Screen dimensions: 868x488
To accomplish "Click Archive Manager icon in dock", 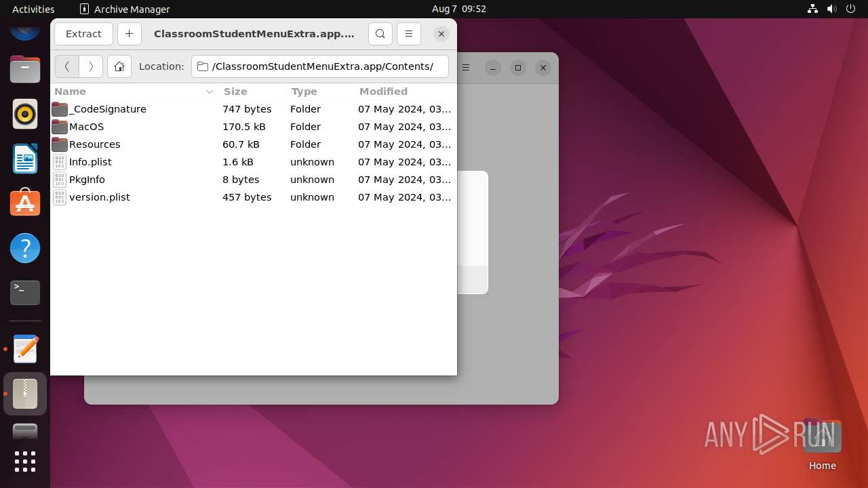I will click(x=25, y=394).
